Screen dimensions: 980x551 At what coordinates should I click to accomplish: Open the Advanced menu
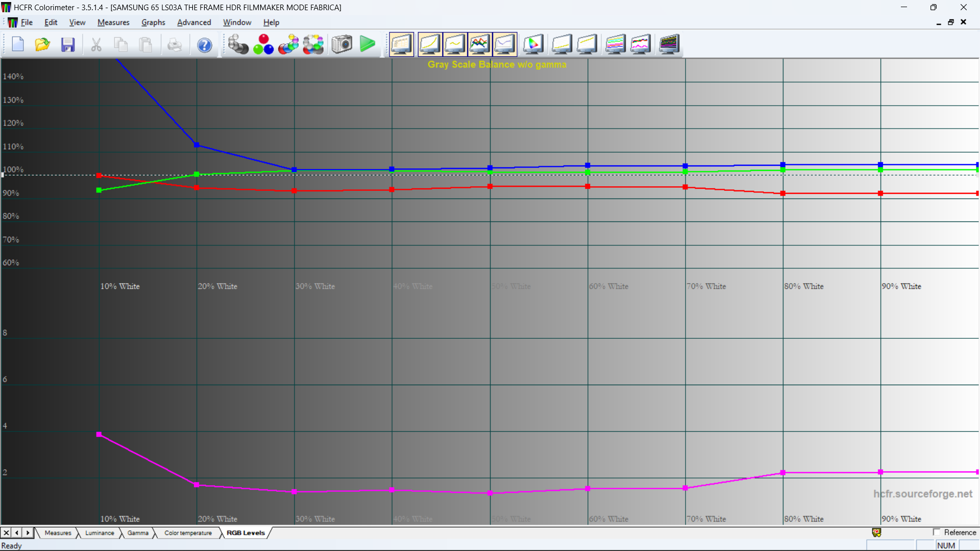(194, 22)
